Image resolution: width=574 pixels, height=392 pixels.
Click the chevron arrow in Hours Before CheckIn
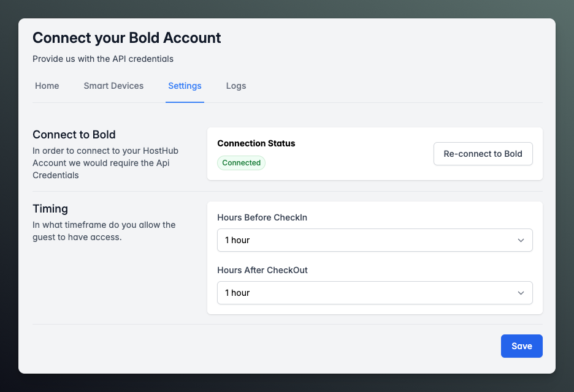point(521,240)
